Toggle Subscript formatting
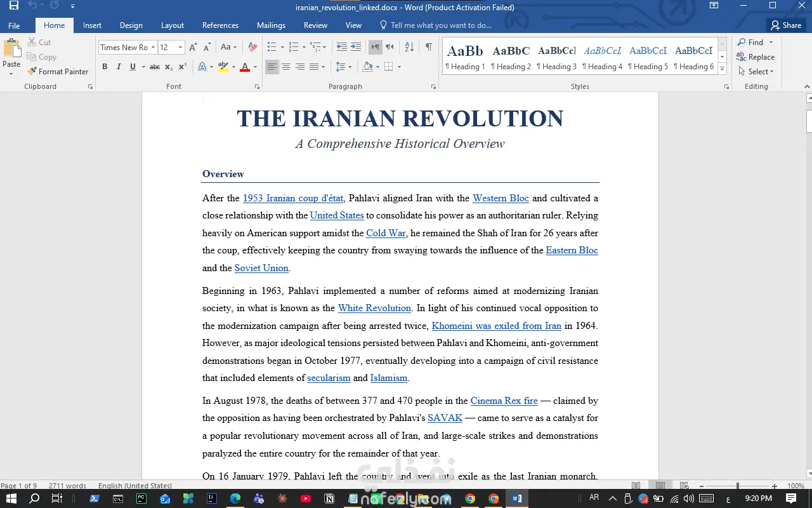Viewport: 812px width, 508px height. click(169, 67)
